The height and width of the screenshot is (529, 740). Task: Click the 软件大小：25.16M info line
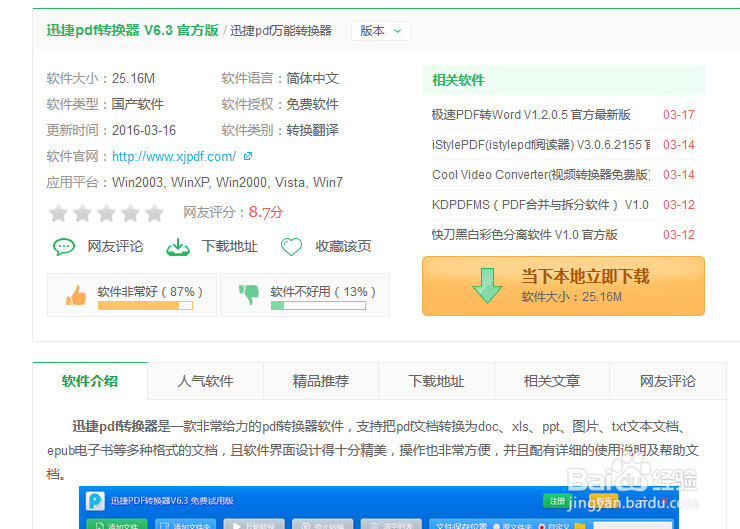(x=101, y=78)
